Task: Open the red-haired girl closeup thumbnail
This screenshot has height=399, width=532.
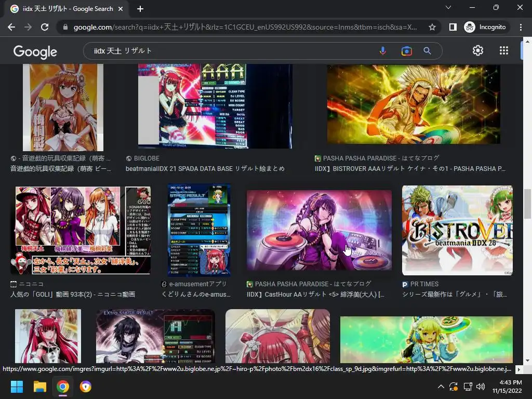Action: point(277,336)
